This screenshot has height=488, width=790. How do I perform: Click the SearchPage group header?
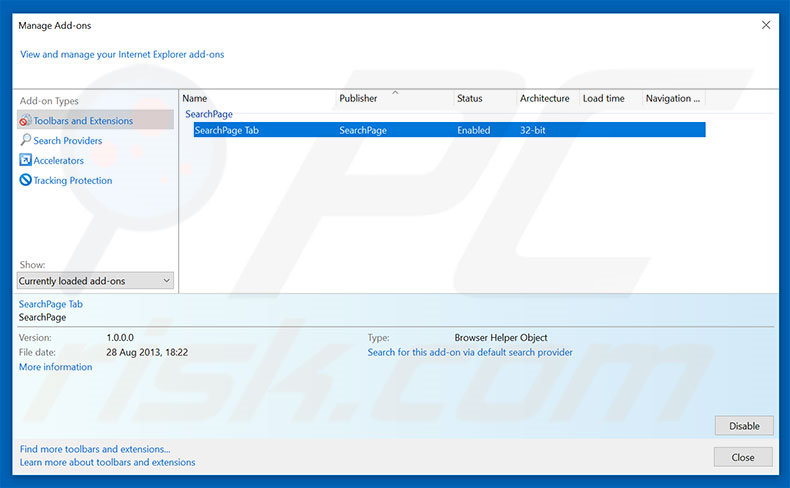209,114
